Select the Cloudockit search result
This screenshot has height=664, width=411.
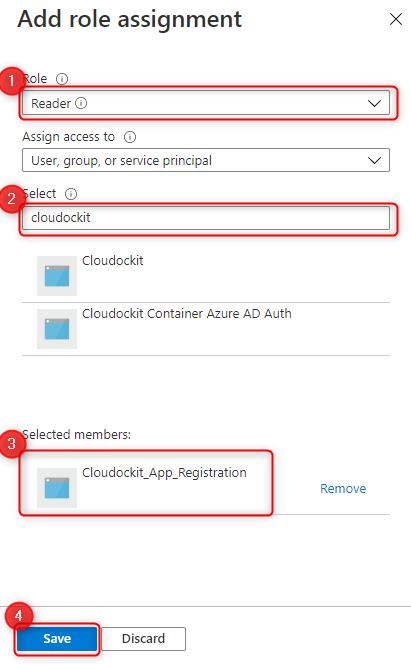point(206,276)
